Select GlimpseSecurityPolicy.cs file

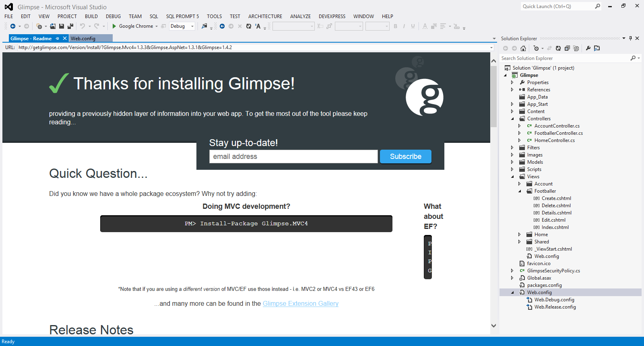[x=553, y=271]
